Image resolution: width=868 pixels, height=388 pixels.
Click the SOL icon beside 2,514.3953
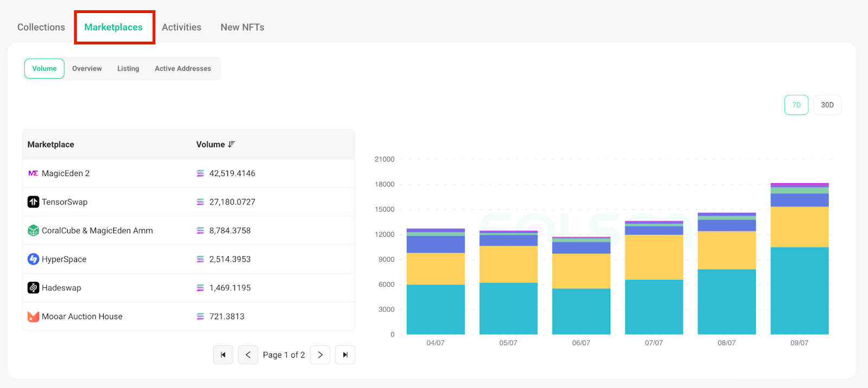200,259
